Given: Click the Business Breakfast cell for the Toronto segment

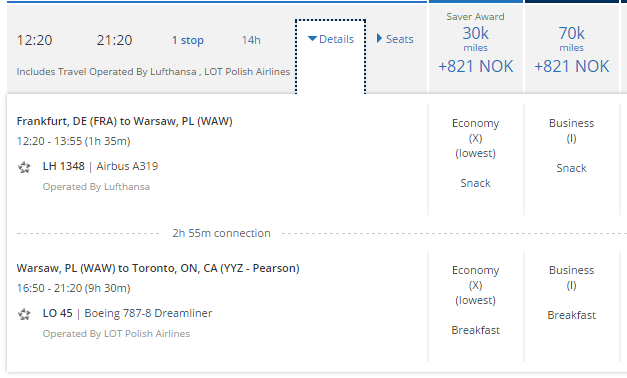Looking at the screenshot, I should 571,306.
